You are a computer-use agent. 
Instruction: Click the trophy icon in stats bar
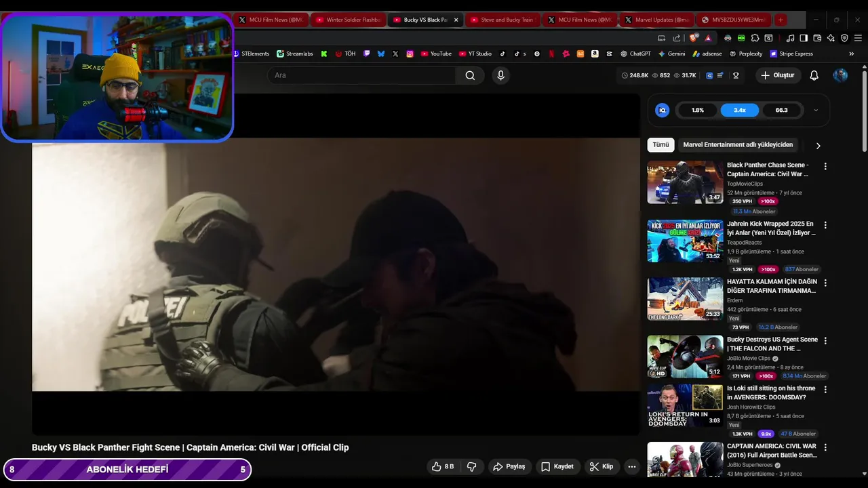pos(736,75)
